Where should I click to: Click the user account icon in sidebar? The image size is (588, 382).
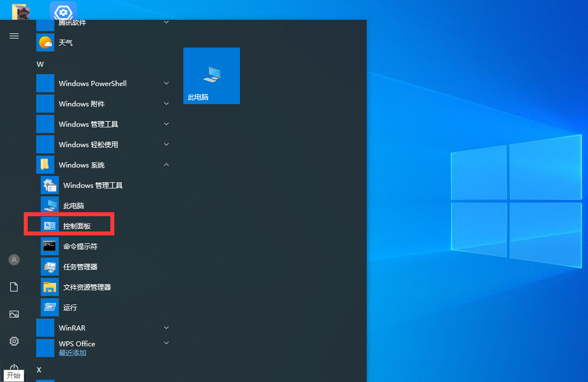[14, 260]
